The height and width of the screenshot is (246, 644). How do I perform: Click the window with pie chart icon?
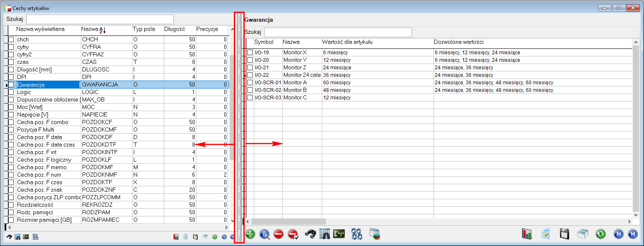375,234
